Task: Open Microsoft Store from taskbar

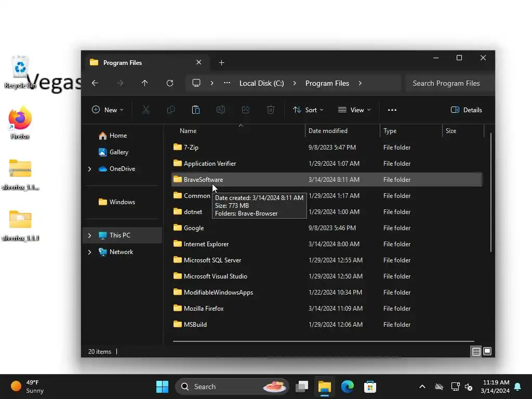Action: coord(370,387)
